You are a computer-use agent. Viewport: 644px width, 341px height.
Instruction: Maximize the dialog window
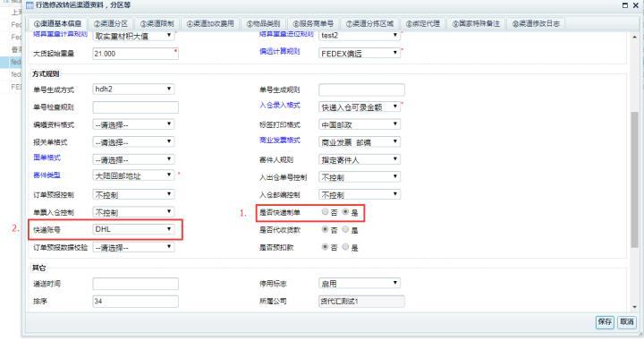624,5
